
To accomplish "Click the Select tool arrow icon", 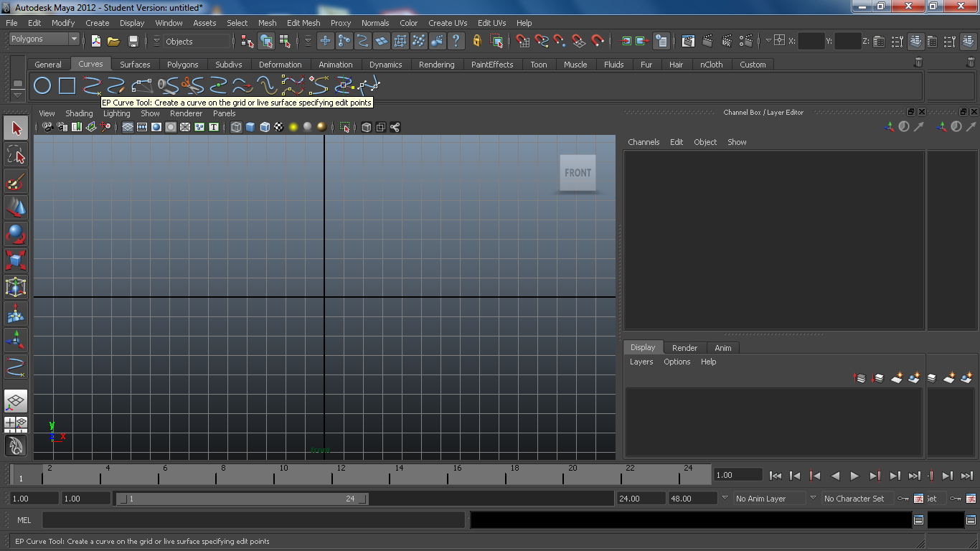I will point(16,128).
